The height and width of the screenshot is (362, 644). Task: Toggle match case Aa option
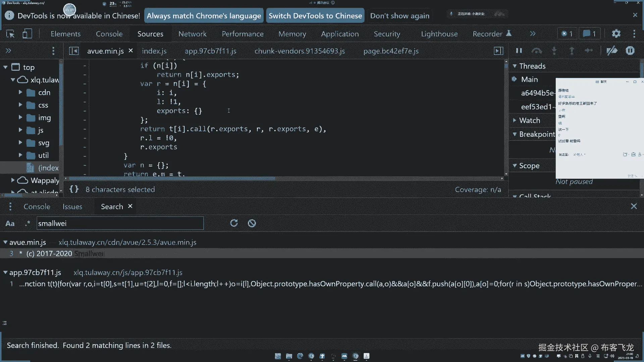tap(10, 223)
